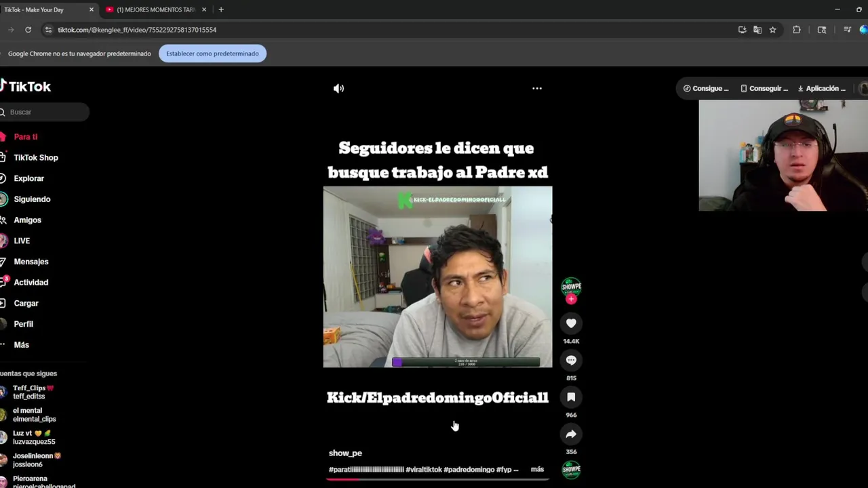Click the Buscar search field
Viewport: 868px width, 488px height.
[x=45, y=112]
